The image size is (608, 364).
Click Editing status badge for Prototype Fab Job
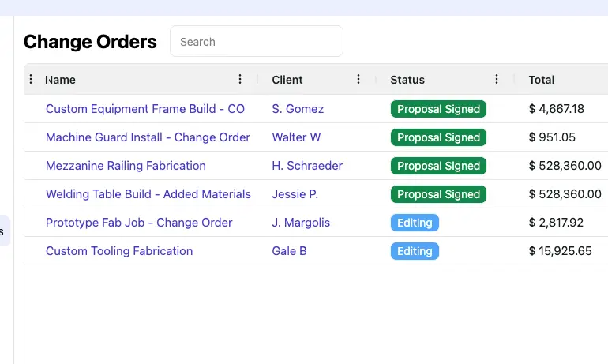coord(415,223)
